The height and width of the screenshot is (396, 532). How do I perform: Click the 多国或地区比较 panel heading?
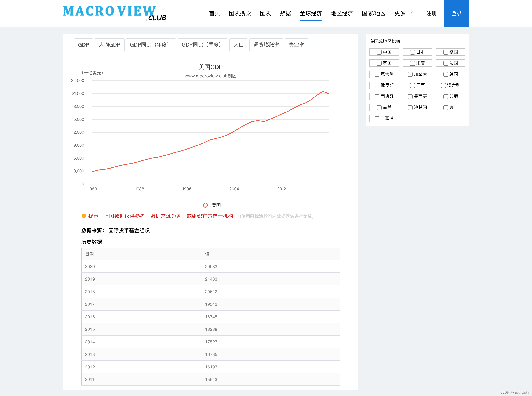tap(385, 41)
